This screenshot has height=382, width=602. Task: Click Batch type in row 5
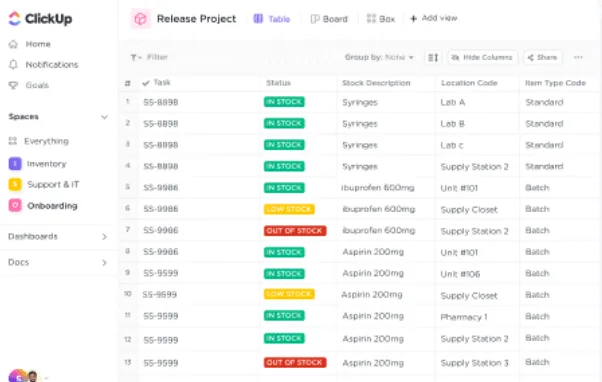(537, 188)
